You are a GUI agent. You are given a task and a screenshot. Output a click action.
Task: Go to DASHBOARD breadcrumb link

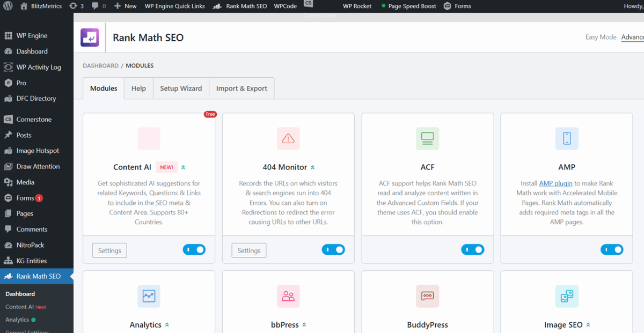pos(100,65)
